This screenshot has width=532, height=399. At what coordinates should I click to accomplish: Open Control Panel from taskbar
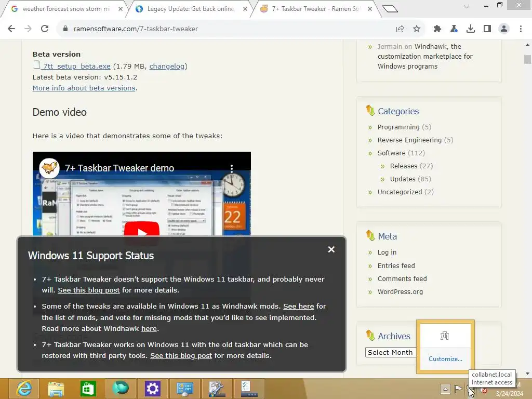tap(185, 389)
